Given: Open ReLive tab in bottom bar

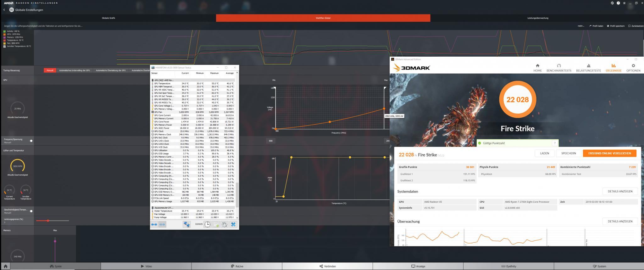Looking at the screenshot, I should 237,266.
